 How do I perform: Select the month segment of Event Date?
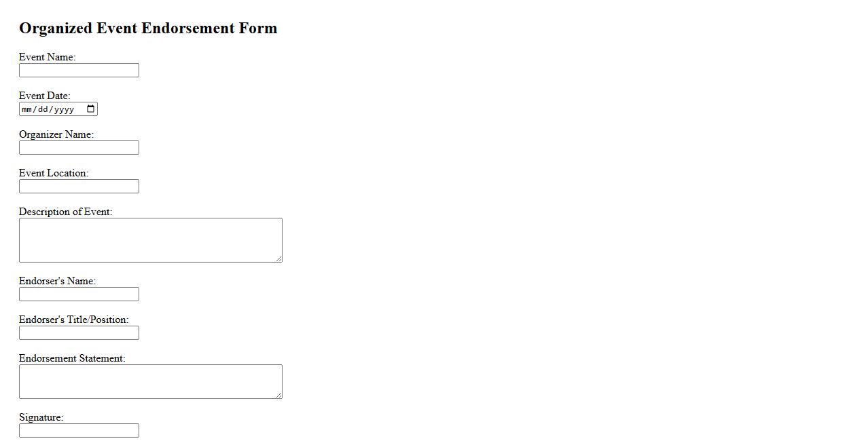[x=27, y=109]
